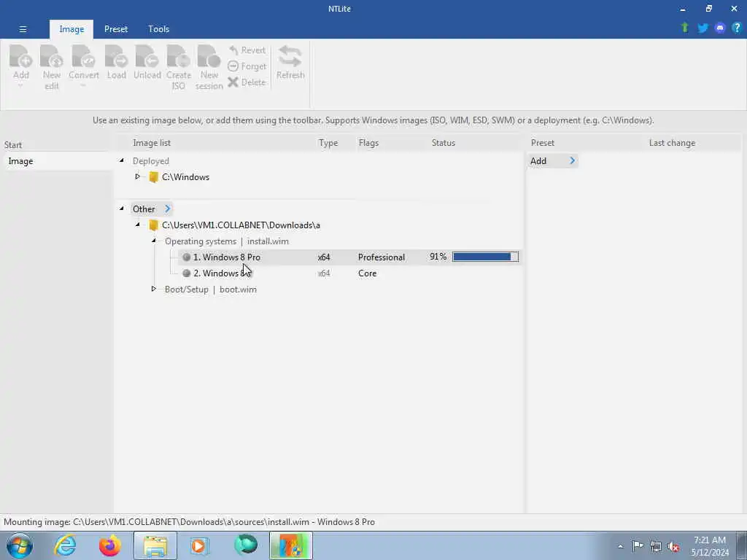This screenshot has height=560, width=747.
Task: Click the Professional flag text
Action: point(381,257)
